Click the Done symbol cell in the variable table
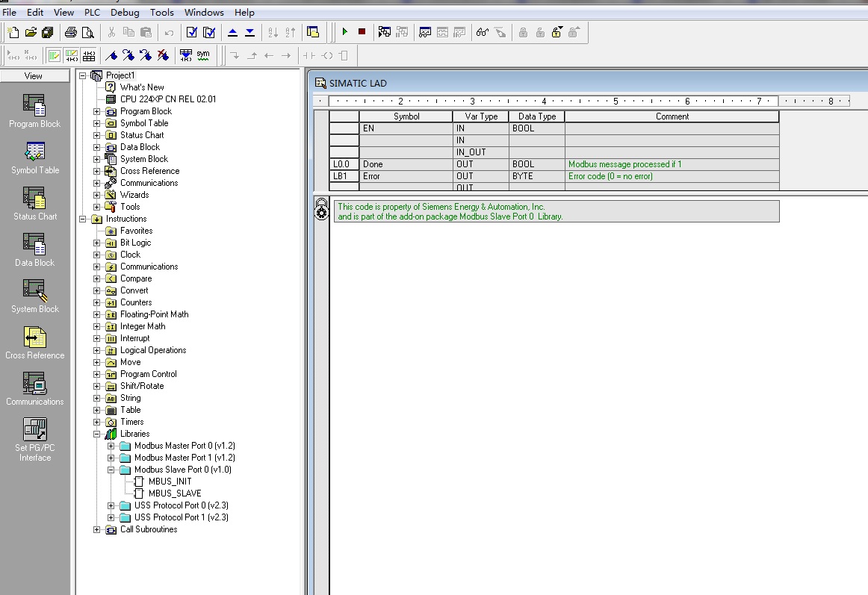The width and height of the screenshot is (868, 595). click(406, 164)
